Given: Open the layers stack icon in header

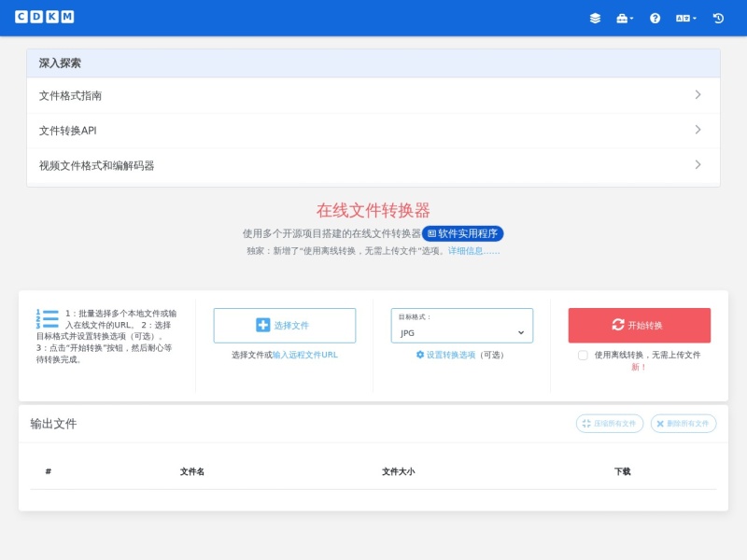Looking at the screenshot, I should tap(595, 18).
